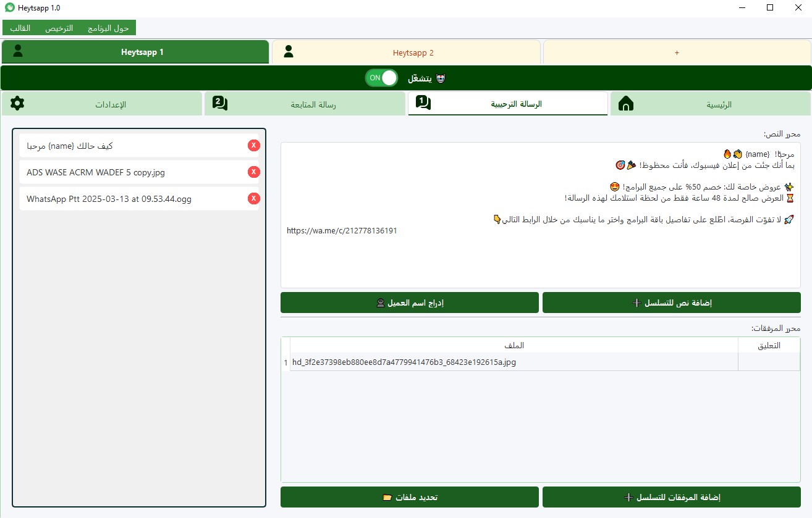Click the user icon on the Heytsapp 2 tab
812x518 pixels.
click(x=288, y=52)
